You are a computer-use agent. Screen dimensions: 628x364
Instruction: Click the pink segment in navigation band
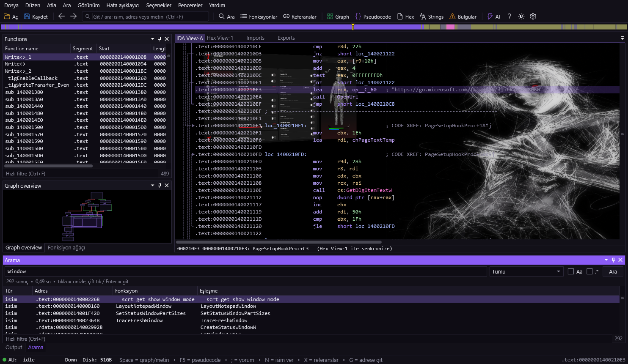pyautogui.click(x=450, y=27)
